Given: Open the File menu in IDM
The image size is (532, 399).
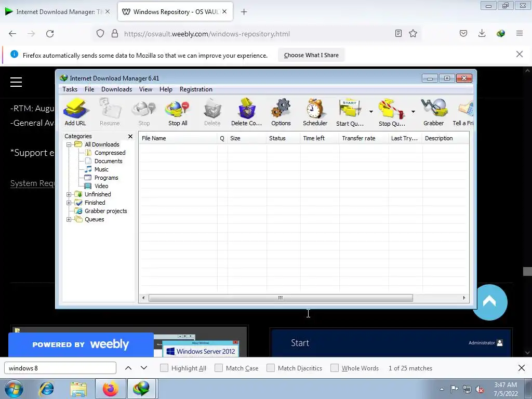Looking at the screenshot, I should [89, 89].
